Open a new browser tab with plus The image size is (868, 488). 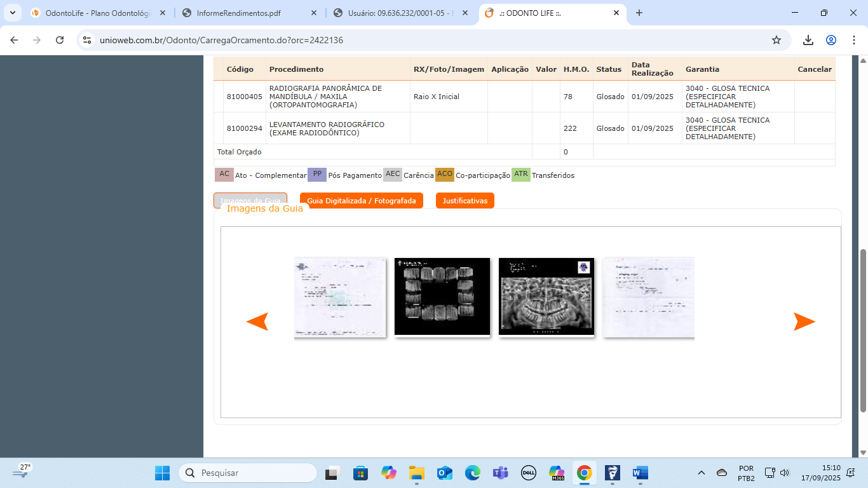639,13
